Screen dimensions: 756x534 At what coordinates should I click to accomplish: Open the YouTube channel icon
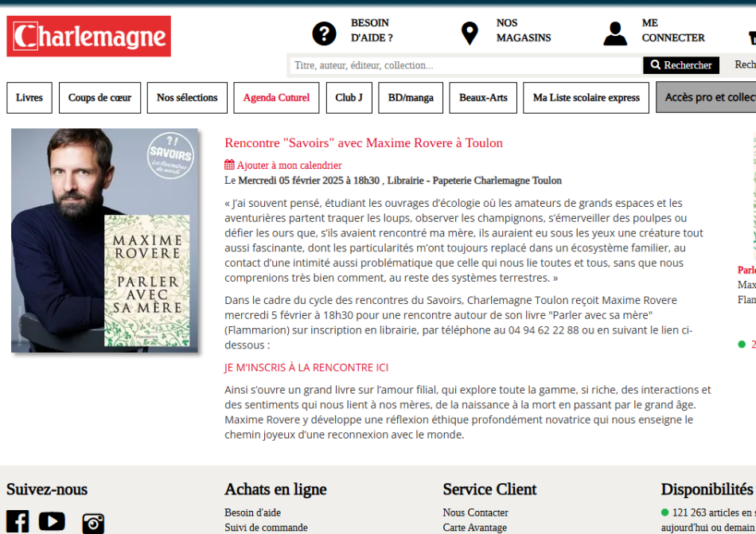pyautogui.click(x=52, y=521)
